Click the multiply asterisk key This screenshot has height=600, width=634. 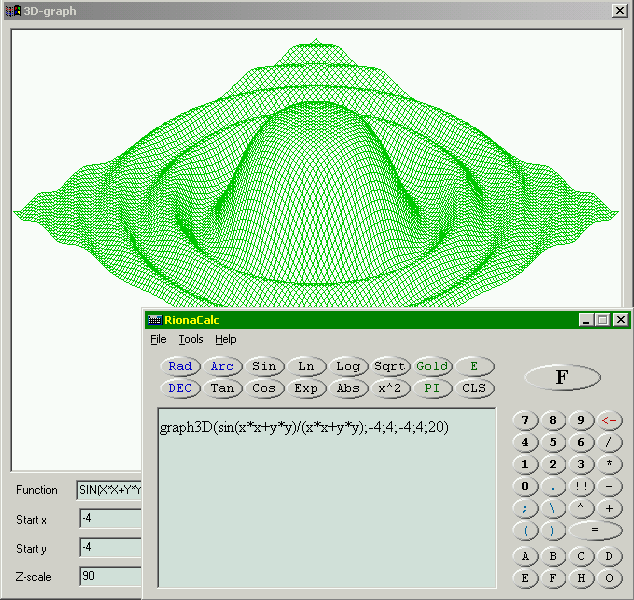coord(609,464)
